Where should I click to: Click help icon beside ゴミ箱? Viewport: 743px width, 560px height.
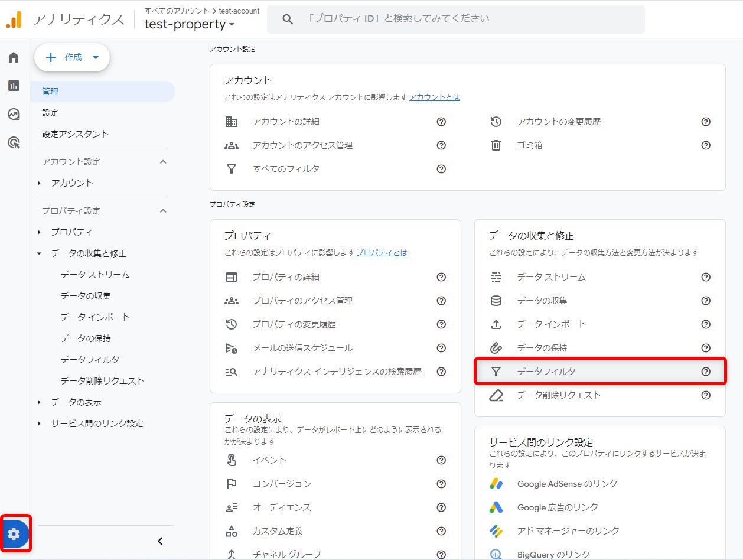click(705, 145)
